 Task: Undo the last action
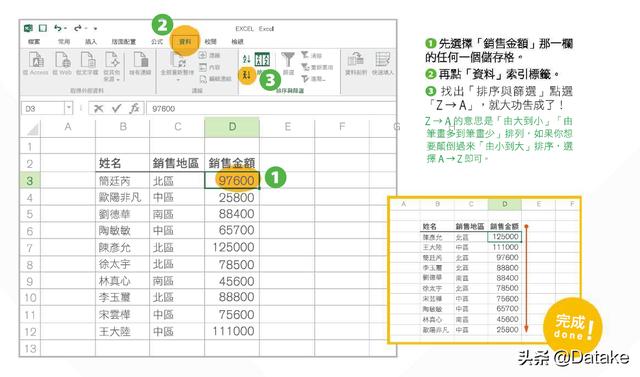(58, 28)
